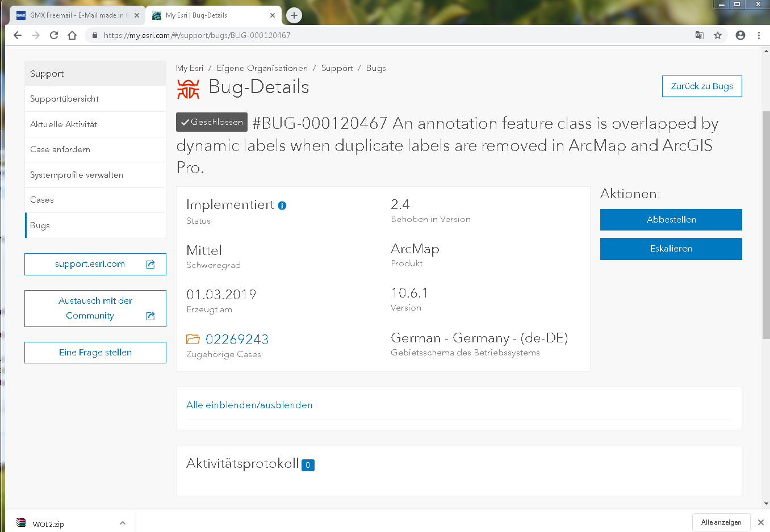Click the 'Implementiert' status text
The width and height of the screenshot is (770, 532).
click(x=230, y=205)
